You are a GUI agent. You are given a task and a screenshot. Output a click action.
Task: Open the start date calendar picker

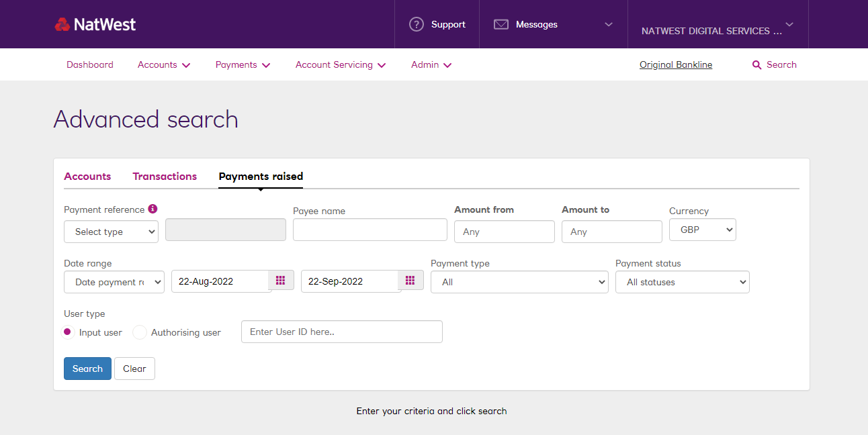point(281,281)
